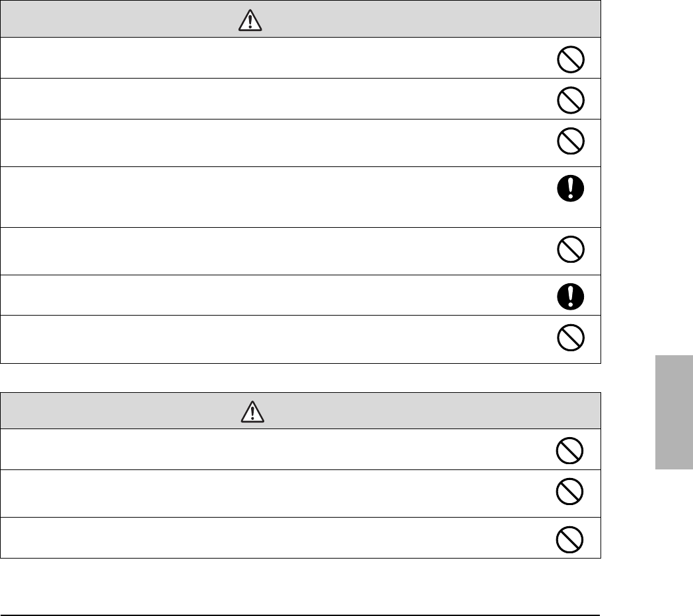Click the prohibition icon in the upper table's first row
Screen dimensions: 693x616
point(570,61)
